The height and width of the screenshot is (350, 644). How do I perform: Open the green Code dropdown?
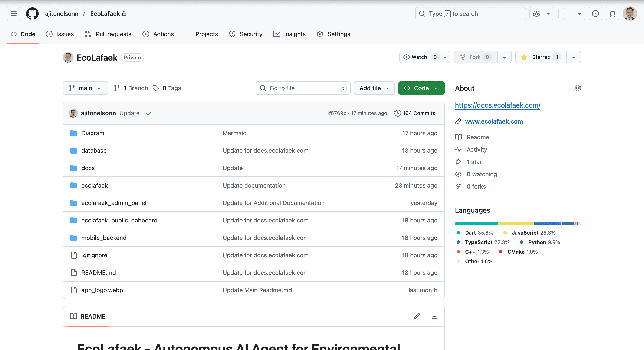[421, 88]
